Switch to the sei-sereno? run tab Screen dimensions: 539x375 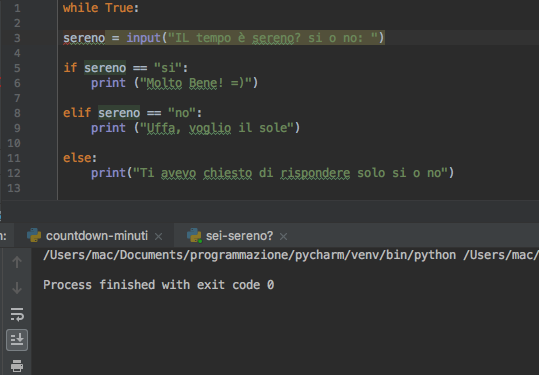[239, 236]
